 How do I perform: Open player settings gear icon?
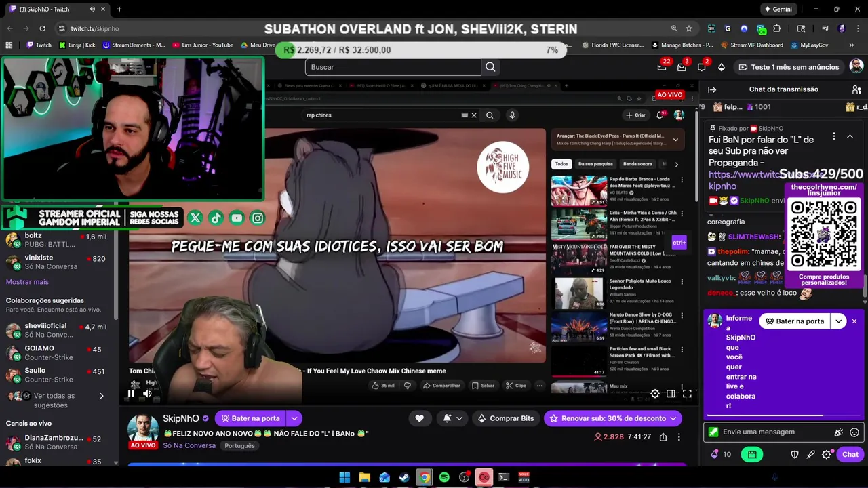655,394
